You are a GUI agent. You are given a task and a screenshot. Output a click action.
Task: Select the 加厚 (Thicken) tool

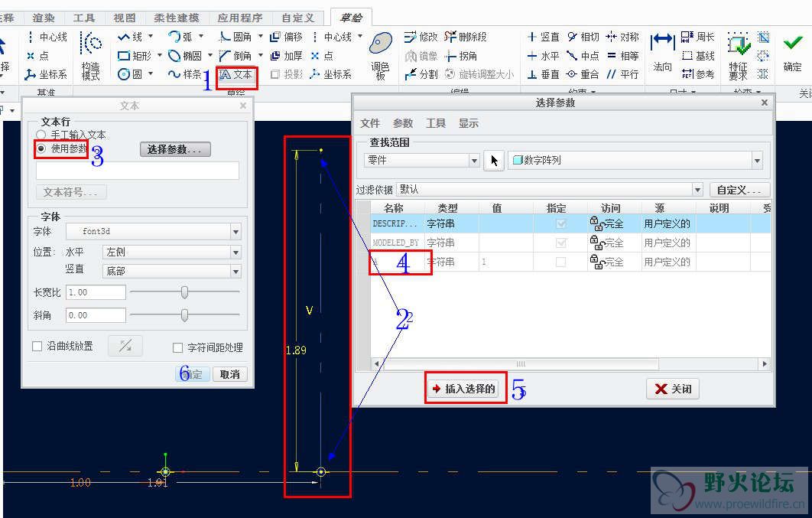(x=287, y=55)
